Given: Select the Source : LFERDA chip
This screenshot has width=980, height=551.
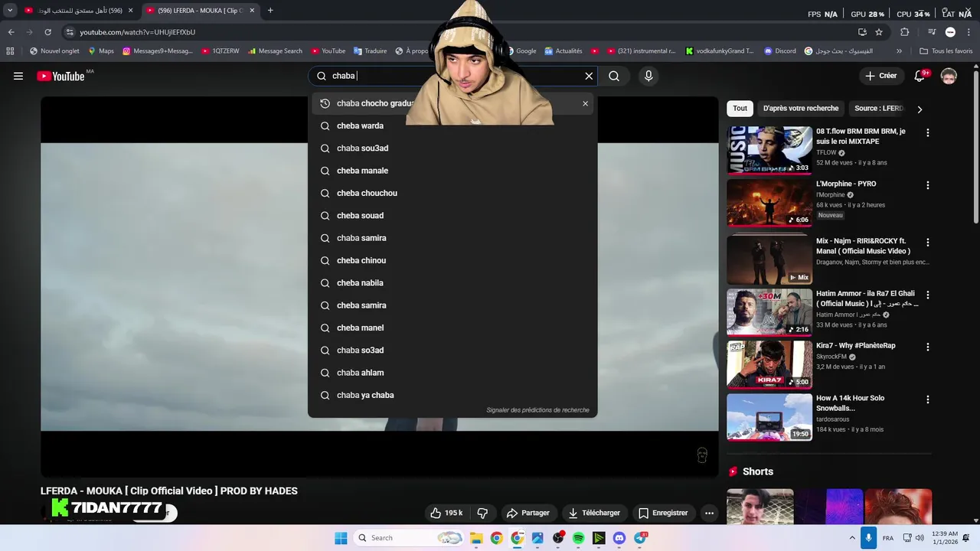Looking at the screenshot, I should point(879,109).
